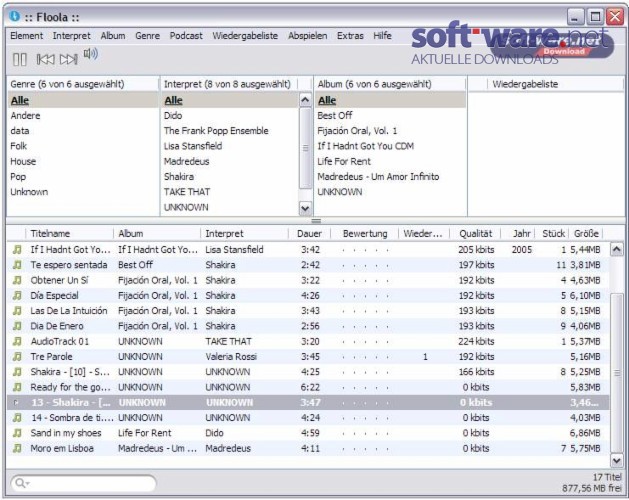Image resolution: width=629 pixels, height=500 pixels.
Task: Open the Interpret menu
Action: point(72,36)
